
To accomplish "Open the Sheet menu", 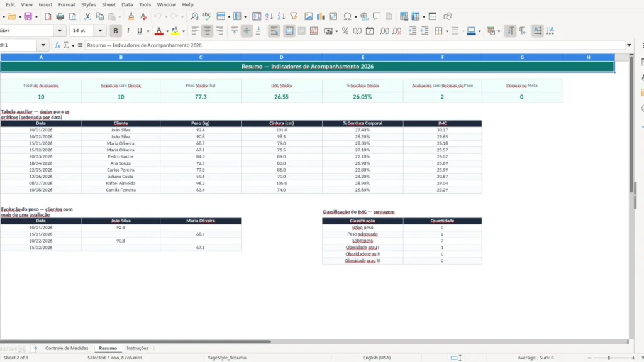I will pos(108,4).
